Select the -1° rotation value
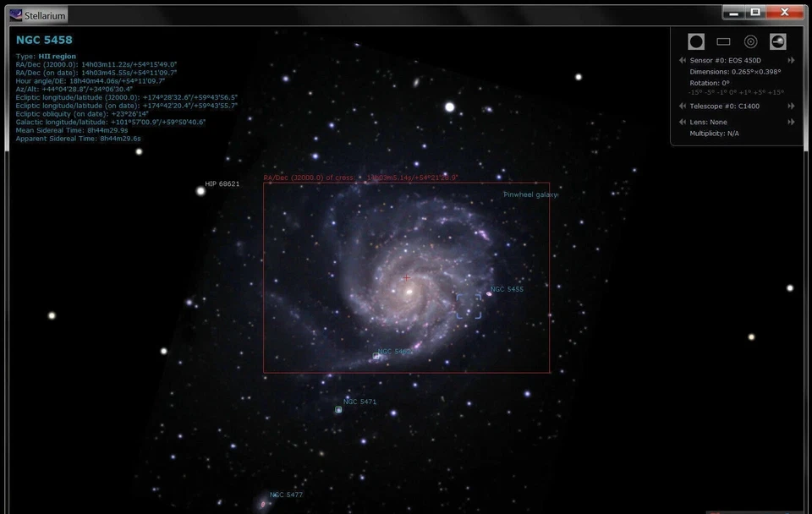Screen dimensions: 812x514 coord(721,92)
